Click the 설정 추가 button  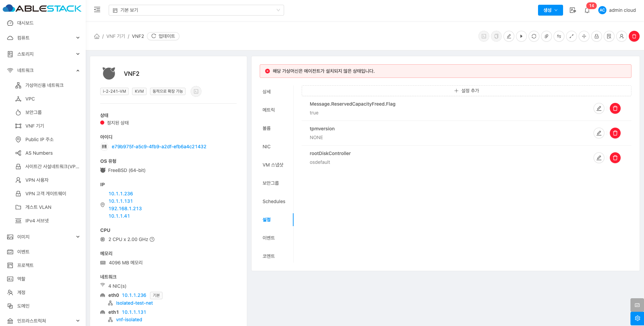(466, 91)
